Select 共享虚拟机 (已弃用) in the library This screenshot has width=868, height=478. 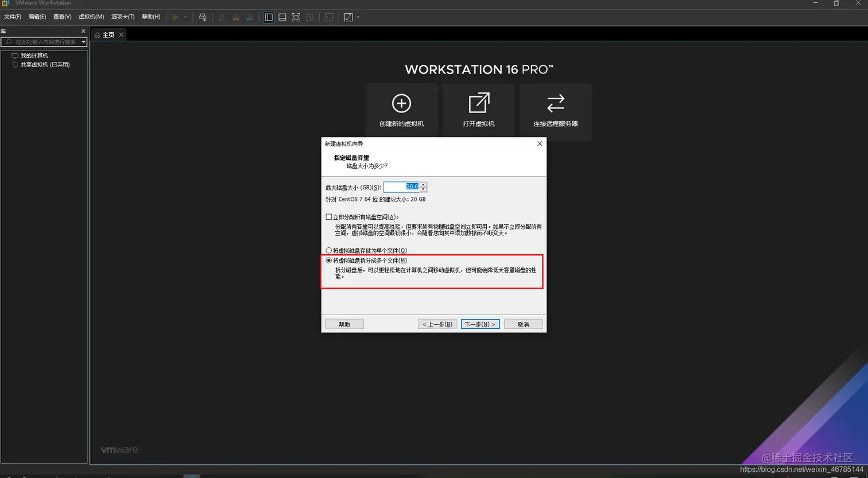pos(45,65)
